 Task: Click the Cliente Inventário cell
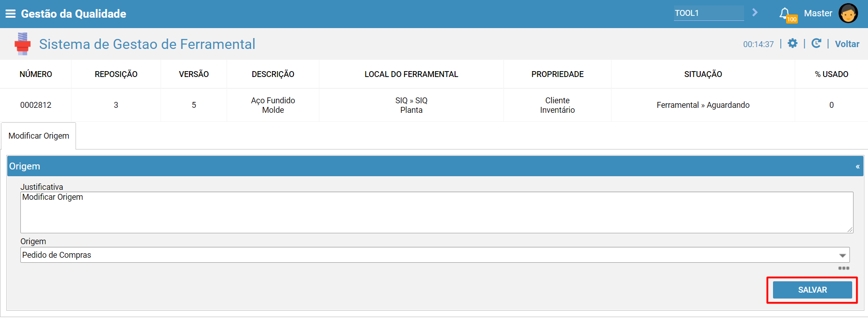tap(557, 105)
